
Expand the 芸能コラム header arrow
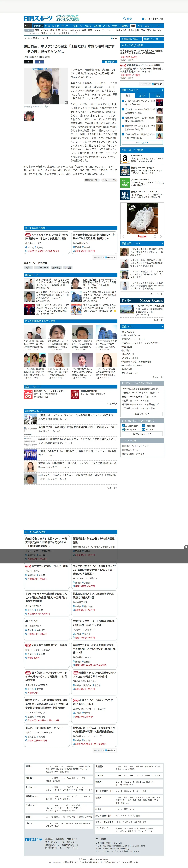tap(163, 326)
